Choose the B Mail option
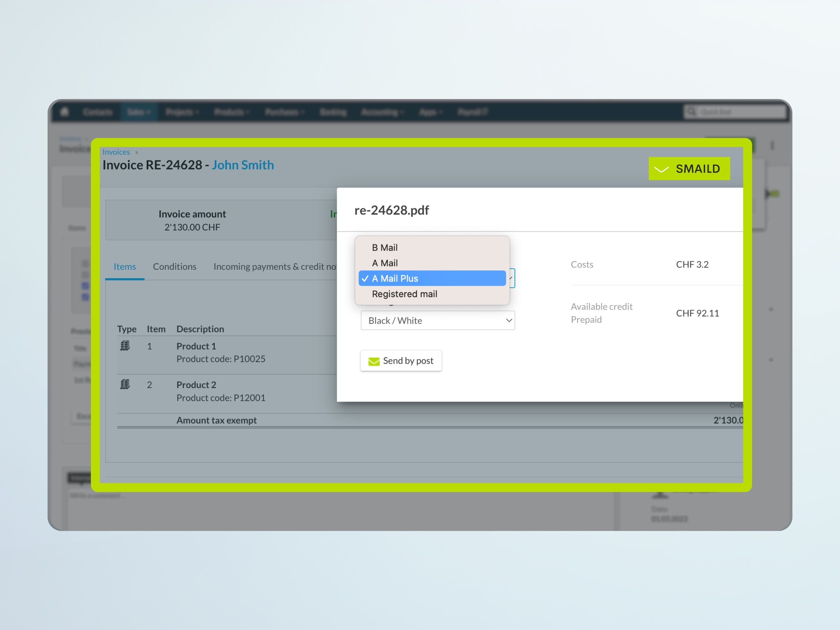The width and height of the screenshot is (840, 630). (385, 248)
